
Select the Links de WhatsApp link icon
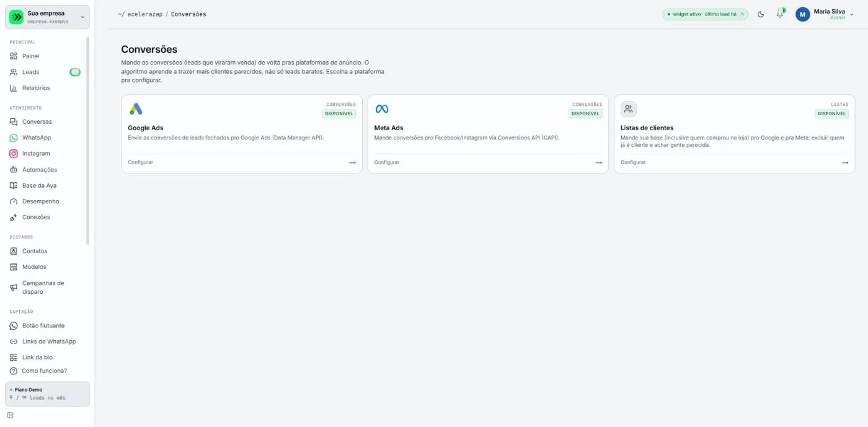(14, 341)
